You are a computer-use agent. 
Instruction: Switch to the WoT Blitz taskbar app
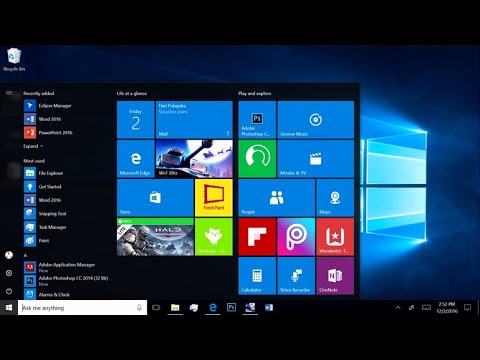pos(250,307)
